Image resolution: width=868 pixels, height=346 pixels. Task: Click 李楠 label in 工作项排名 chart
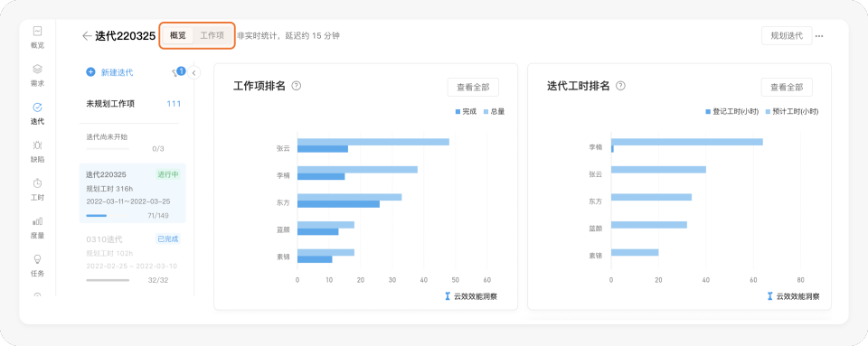(x=283, y=175)
